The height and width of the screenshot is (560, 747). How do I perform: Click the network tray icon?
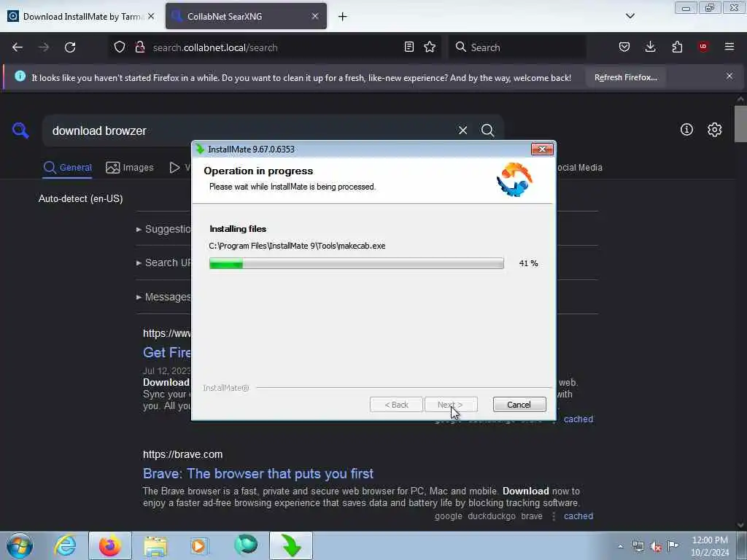638,547
